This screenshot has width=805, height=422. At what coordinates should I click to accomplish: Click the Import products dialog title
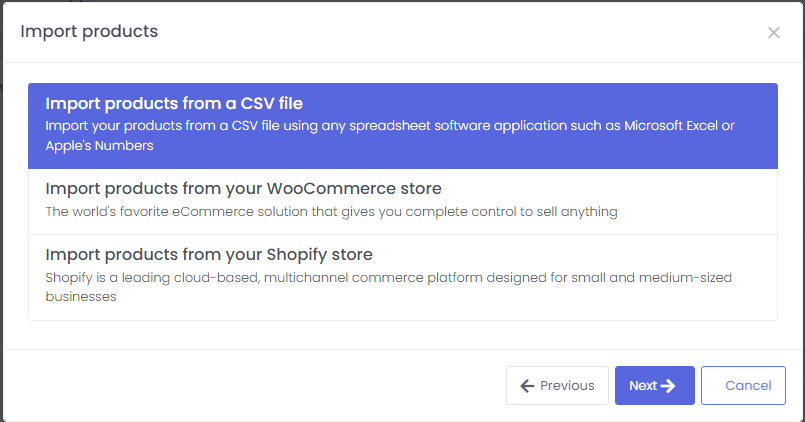(x=89, y=31)
